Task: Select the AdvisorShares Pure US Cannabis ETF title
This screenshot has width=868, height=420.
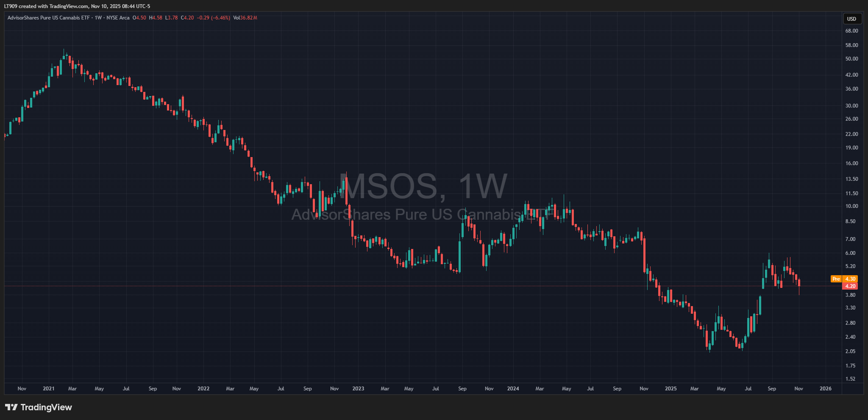Action: (49, 18)
